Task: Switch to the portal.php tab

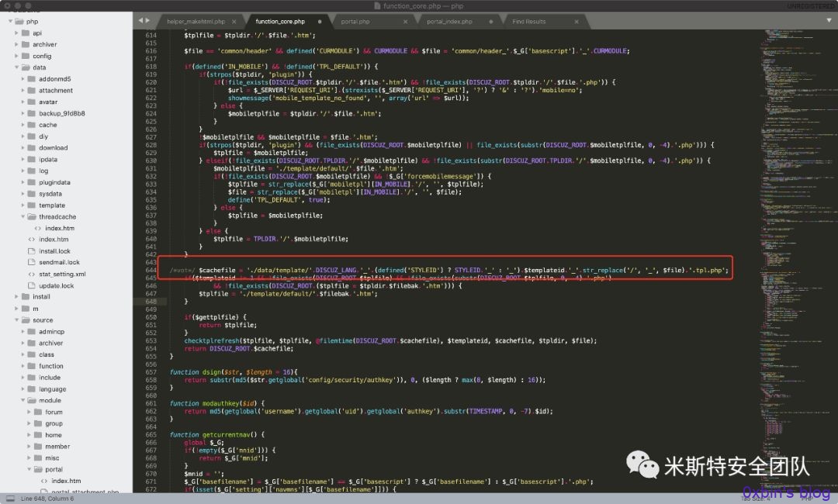Action: click(x=355, y=22)
